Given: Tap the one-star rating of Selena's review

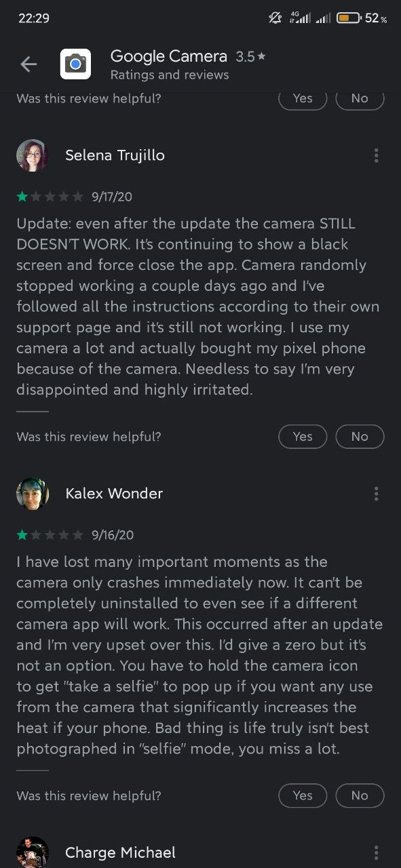Looking at the screenshot, I should point(50,197).
